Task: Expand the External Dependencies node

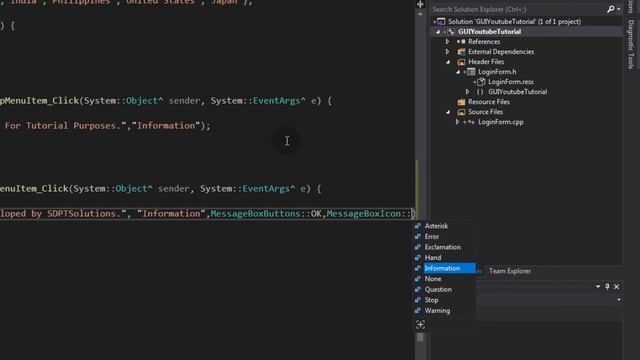Action: pyautogui.click(x=448, y=51)
